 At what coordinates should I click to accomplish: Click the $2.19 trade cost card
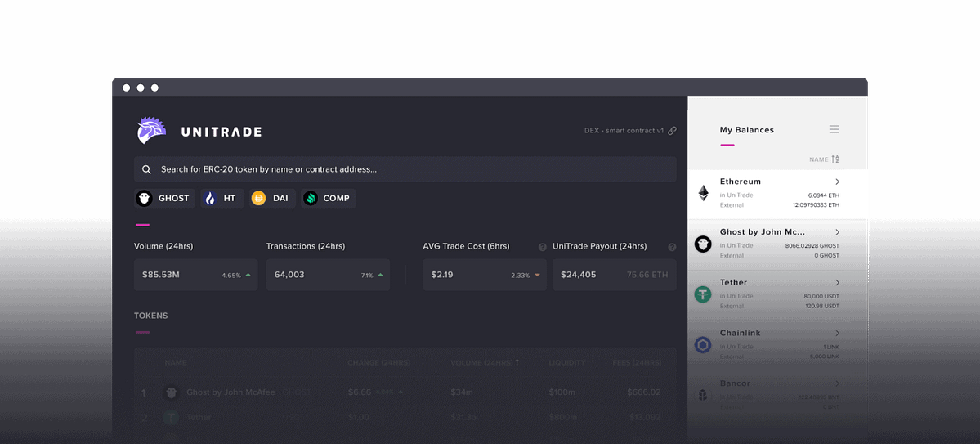485,275
